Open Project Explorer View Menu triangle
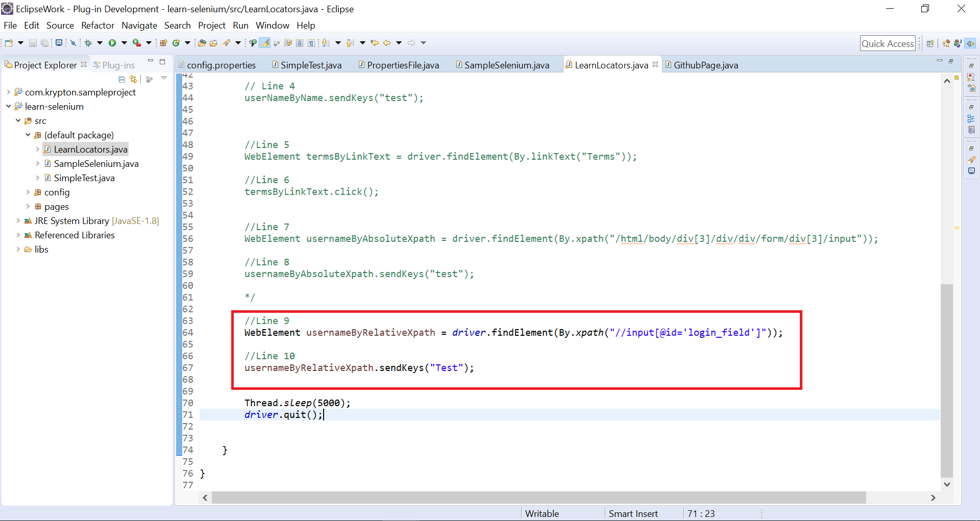The height and width of the screenshot is (521, 980). tap(164, 78)
